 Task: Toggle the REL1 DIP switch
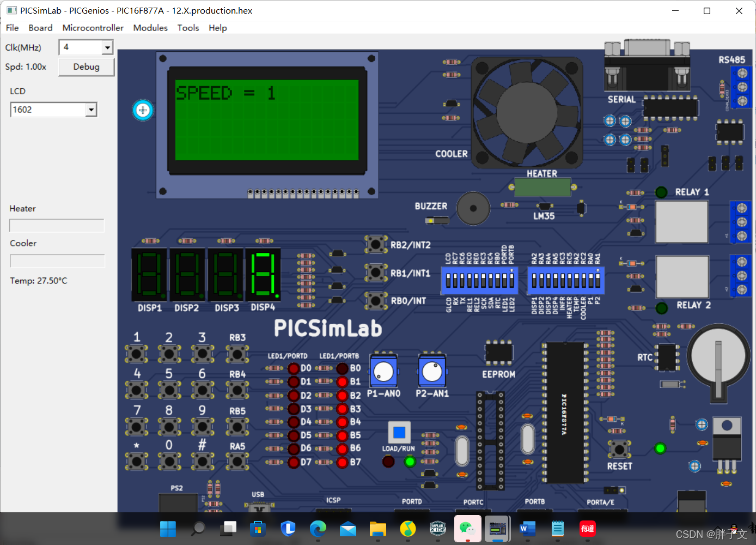tap(470, 281)
